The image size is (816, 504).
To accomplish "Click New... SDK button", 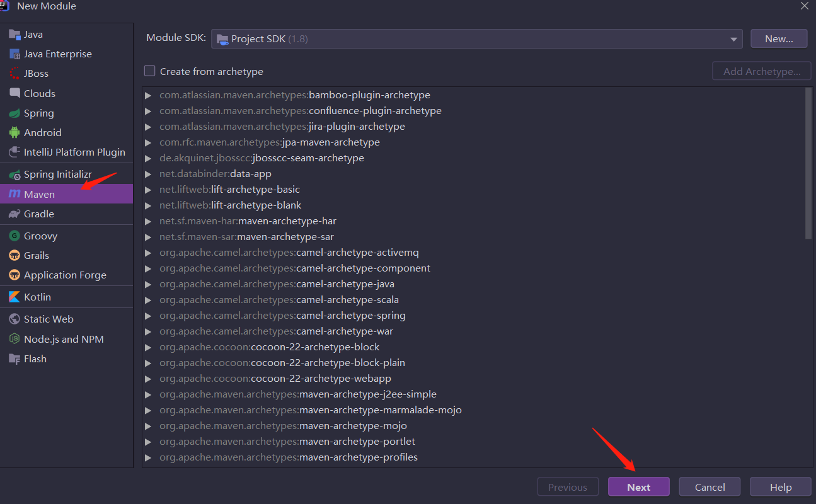I will pyautogui.click(x=779, y=38).
